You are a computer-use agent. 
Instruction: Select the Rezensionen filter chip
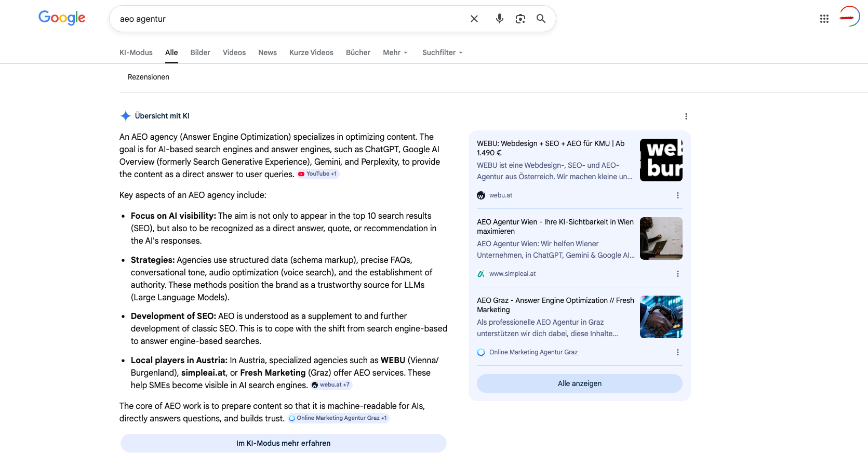[149, 77]
